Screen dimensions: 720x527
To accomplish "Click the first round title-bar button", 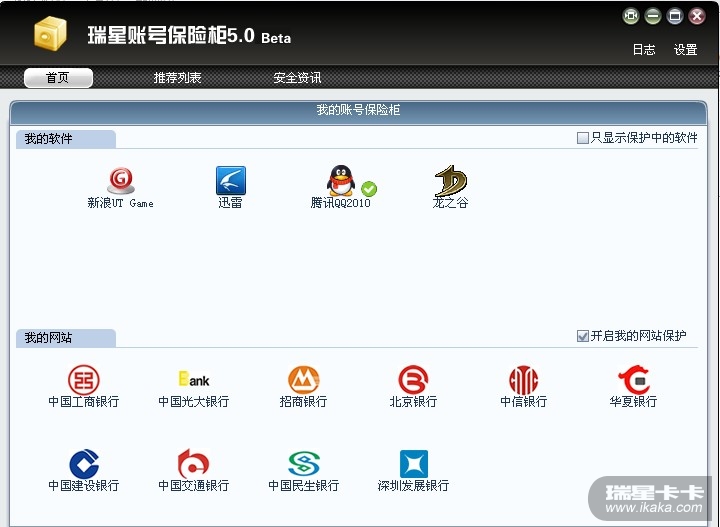I will (x=631, y=17).
